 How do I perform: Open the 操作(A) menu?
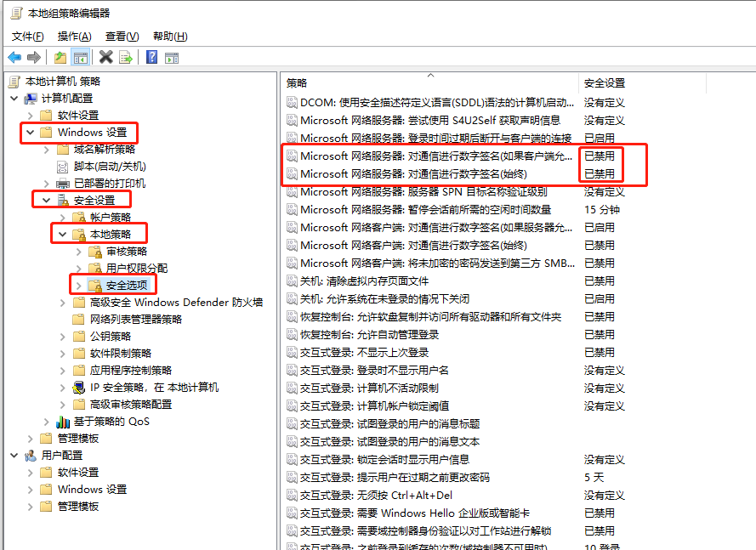(x=74, y=37)
